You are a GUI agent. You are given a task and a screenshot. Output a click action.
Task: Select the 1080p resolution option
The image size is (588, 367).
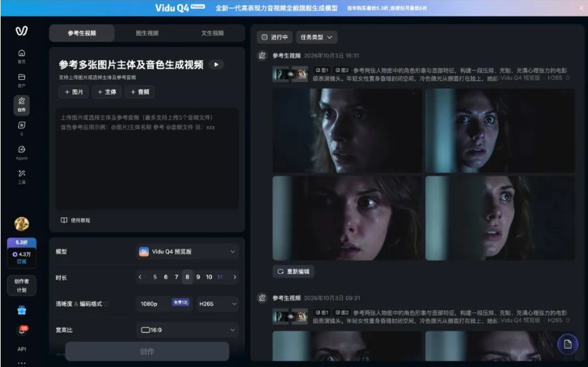click(165, 304)
